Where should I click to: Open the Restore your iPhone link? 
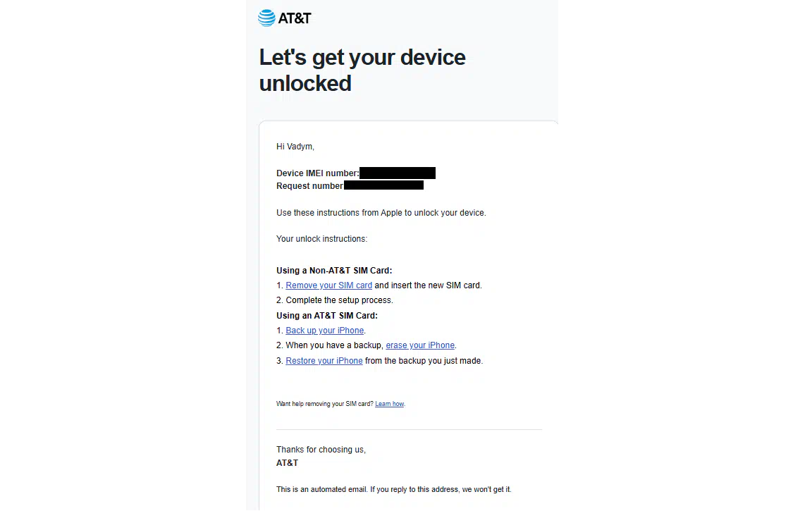324,361
